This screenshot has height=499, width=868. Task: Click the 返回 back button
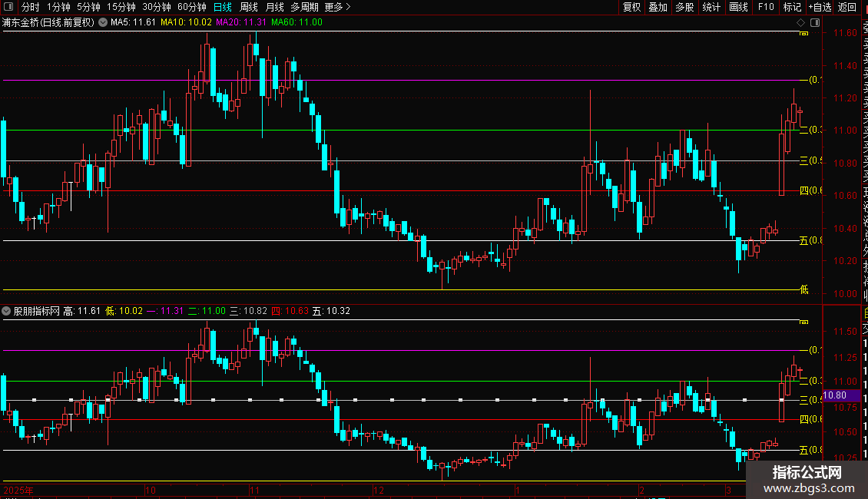click(x=847, y=7)
